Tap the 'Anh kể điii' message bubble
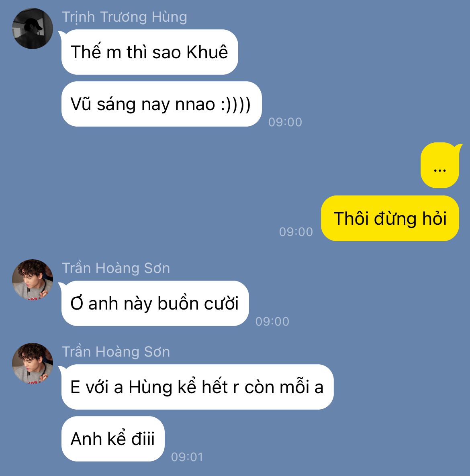Viewport: 470px width, 476px height. (113, 439)
